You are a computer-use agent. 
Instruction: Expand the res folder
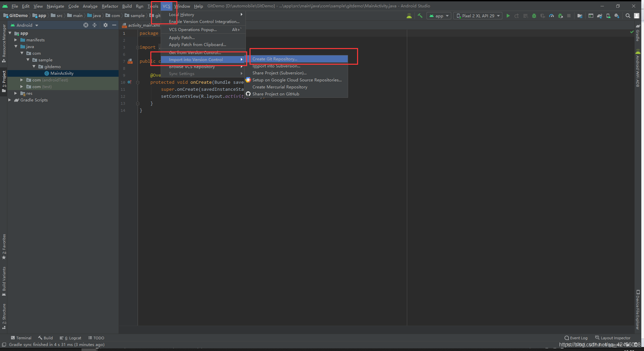pos(15,93)
